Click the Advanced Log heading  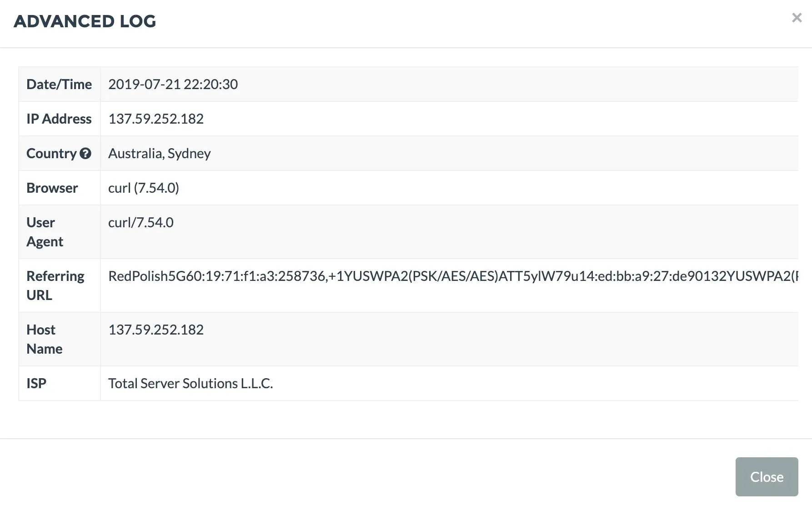(x=85, y=21)
